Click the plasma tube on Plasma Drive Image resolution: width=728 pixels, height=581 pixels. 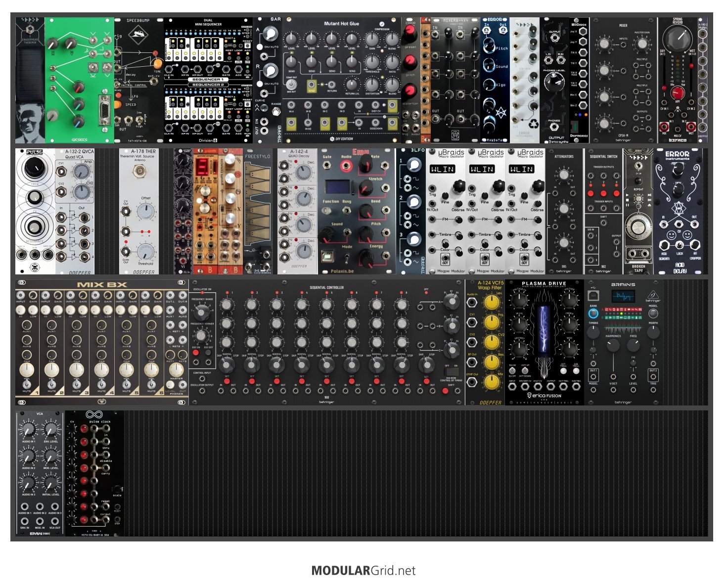[x=544, y=330]
